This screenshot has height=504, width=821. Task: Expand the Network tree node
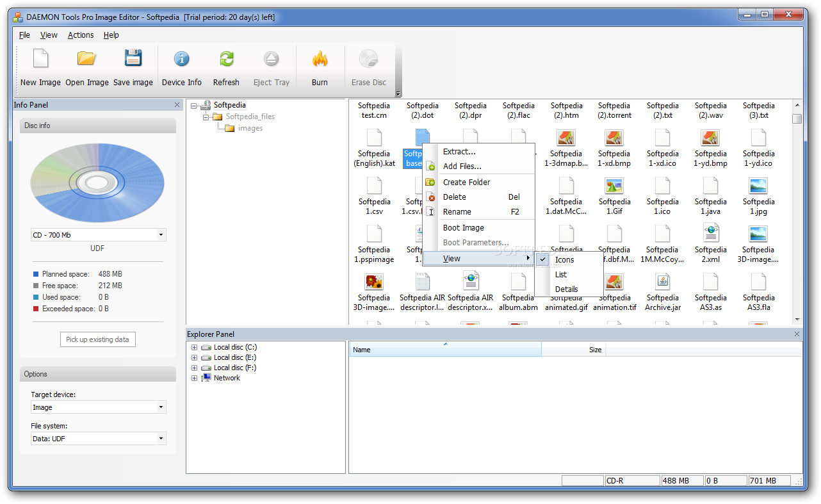coord(194,378)
